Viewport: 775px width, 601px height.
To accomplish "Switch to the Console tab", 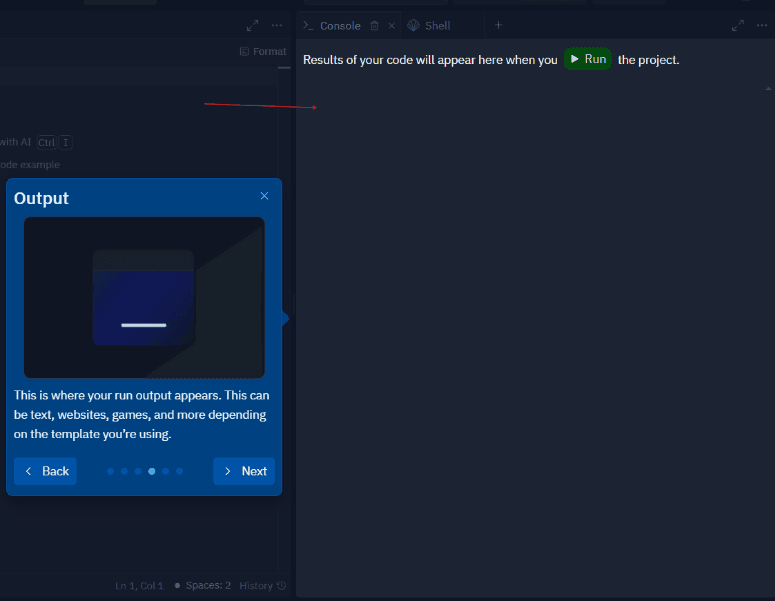I will (x=339, y=26).
